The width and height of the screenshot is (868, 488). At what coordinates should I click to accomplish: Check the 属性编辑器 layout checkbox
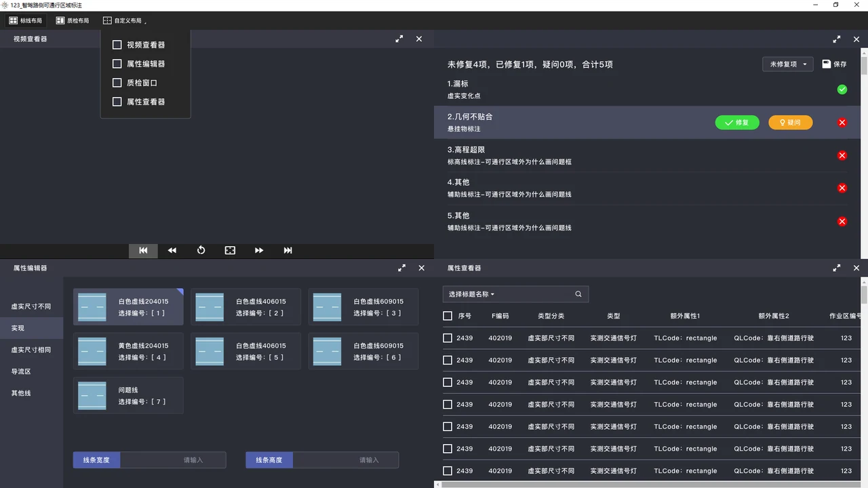pyautogui.click(x=117, y=64)
